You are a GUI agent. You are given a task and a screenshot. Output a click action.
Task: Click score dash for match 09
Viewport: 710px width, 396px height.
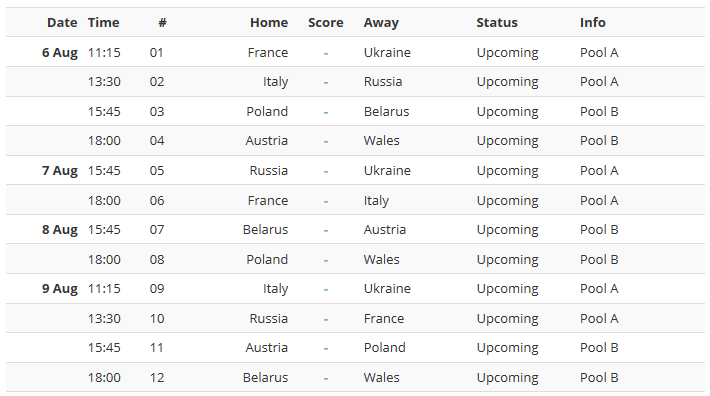326,289
